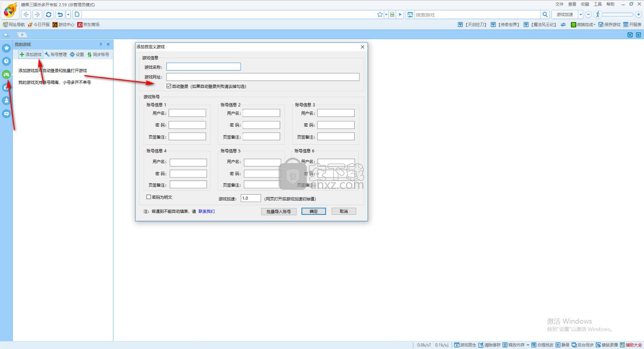644x349 pixels.
Task: Click 游戏医生 in the status bar
Action: coord(465,345)
